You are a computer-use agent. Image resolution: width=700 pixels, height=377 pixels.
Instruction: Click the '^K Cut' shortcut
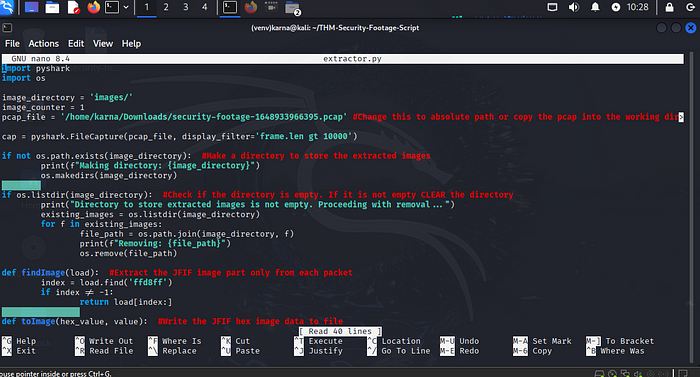pyautogui.click(x=235, y=341)
